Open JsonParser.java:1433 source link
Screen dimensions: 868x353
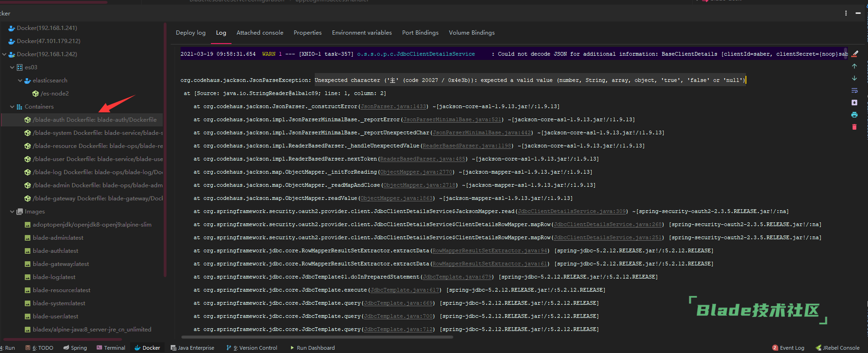(393, 107)
